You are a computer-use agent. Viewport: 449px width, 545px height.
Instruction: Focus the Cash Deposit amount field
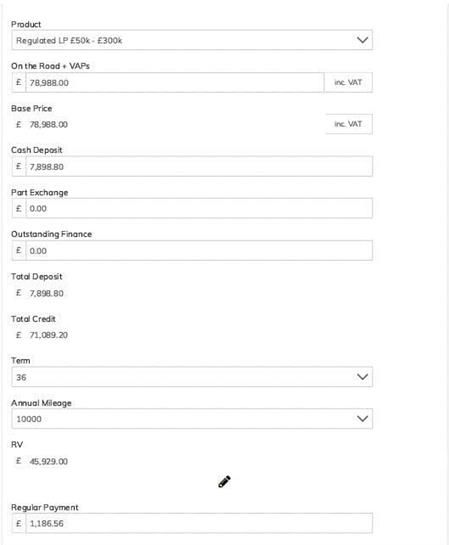pyautogui.click(x=199, y=166)
